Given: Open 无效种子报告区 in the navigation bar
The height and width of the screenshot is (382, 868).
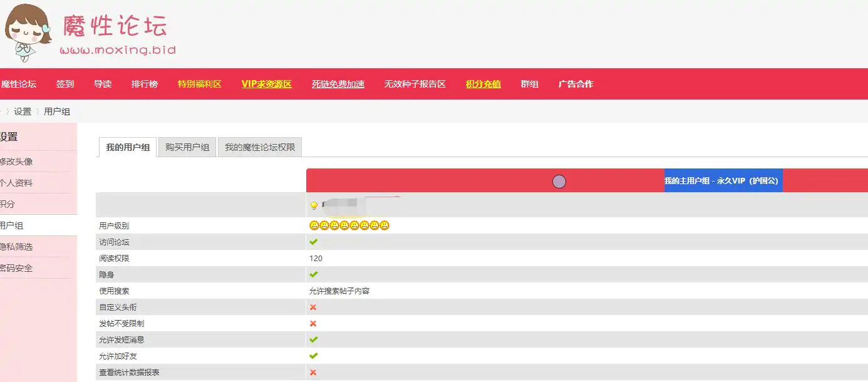Looking at the screenshot, I should pyautogui.click(x=415, y=84).
